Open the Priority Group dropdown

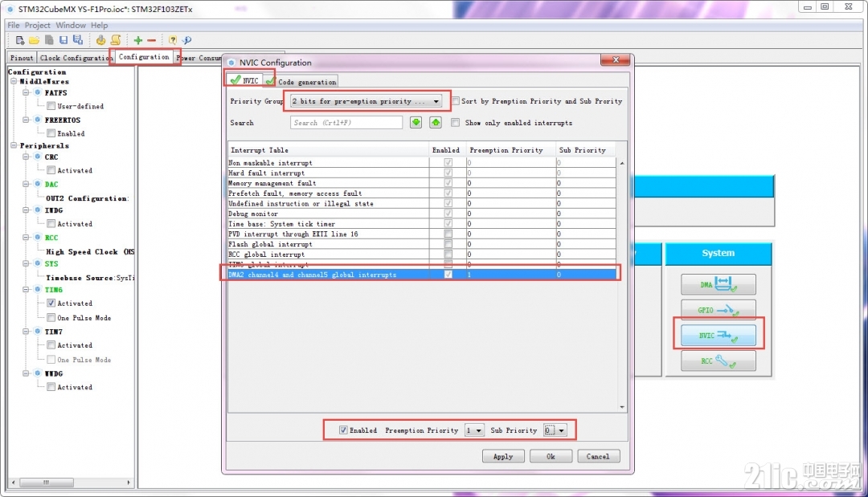click(366, 101)
